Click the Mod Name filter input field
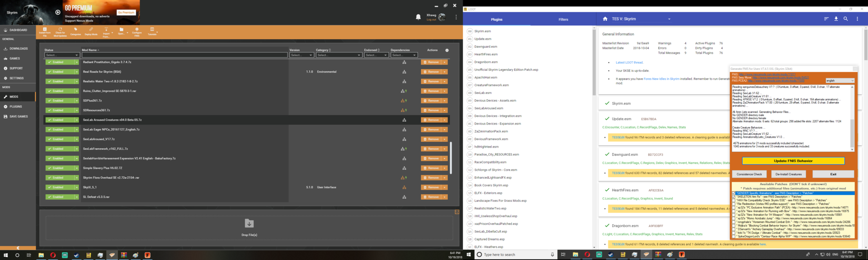868x260 pixels. [184, 55]
